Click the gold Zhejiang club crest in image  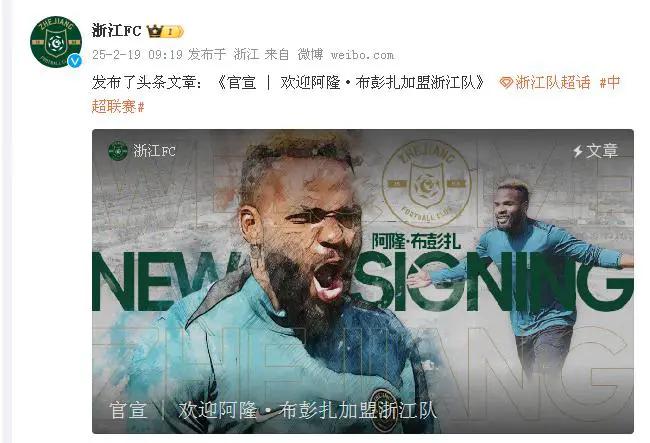click(x=426, y=184)
